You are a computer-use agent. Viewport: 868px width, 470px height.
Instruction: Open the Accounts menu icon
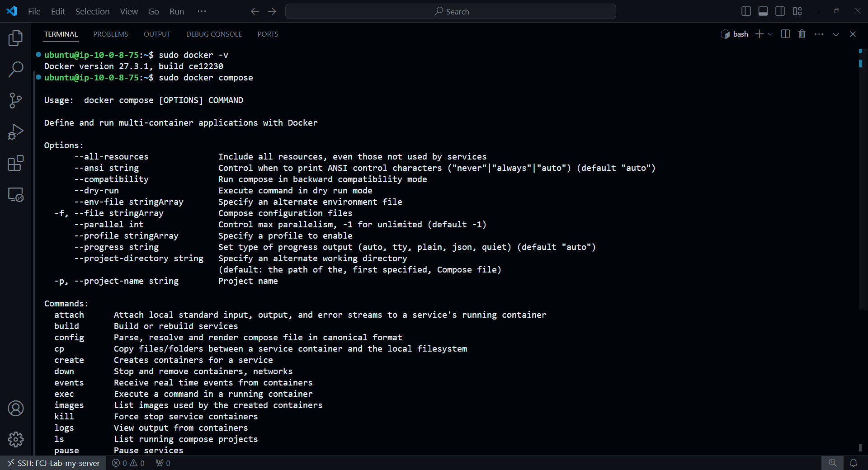(x=16, y=408)
